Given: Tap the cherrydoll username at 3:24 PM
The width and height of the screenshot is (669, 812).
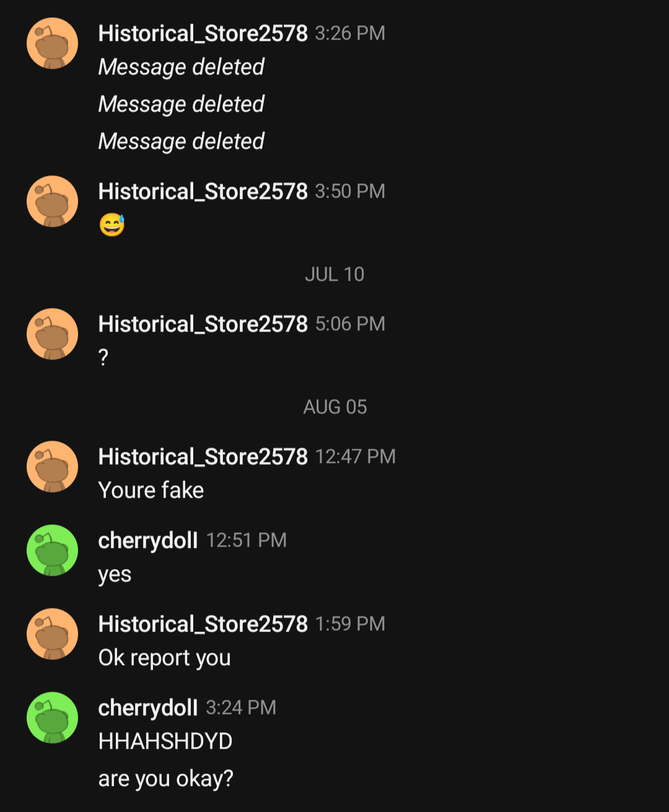Looking at the screenshot, I should click(148, 708).
